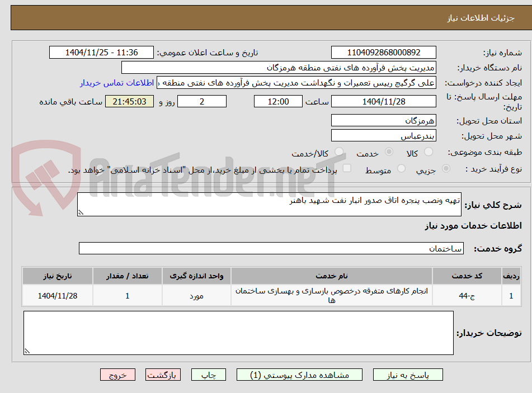The image size is (532, 393).
Task: Click the استان محل تحویل هرمزگان field
Action: [383, 121]
